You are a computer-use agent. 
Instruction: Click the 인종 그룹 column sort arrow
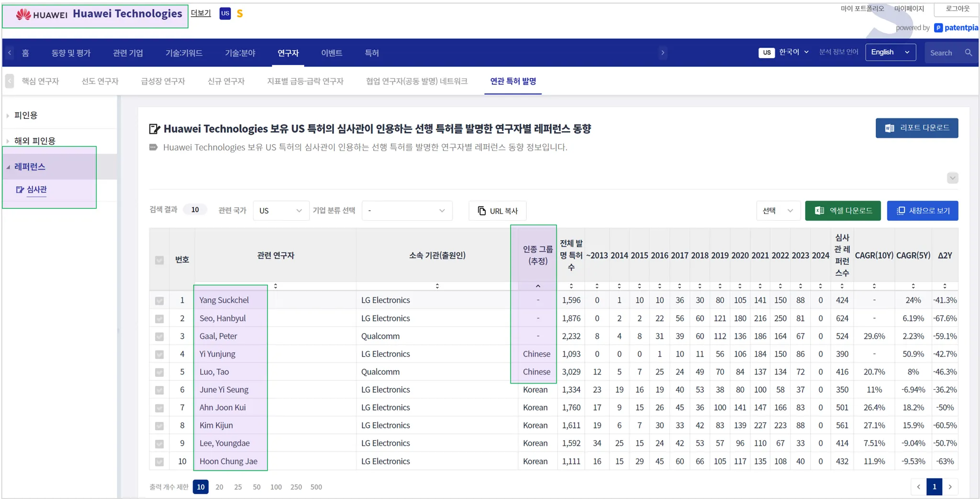point(538,286)
